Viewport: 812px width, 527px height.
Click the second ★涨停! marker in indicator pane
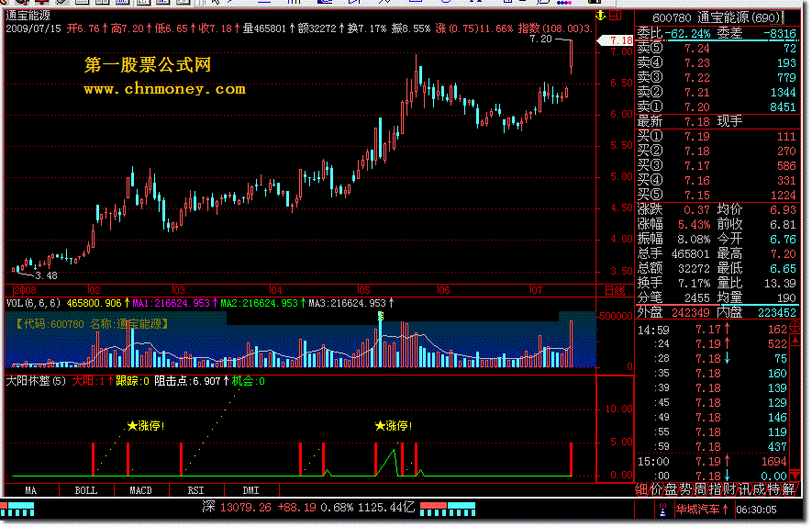pyautogui.click(x=394, y=426)
